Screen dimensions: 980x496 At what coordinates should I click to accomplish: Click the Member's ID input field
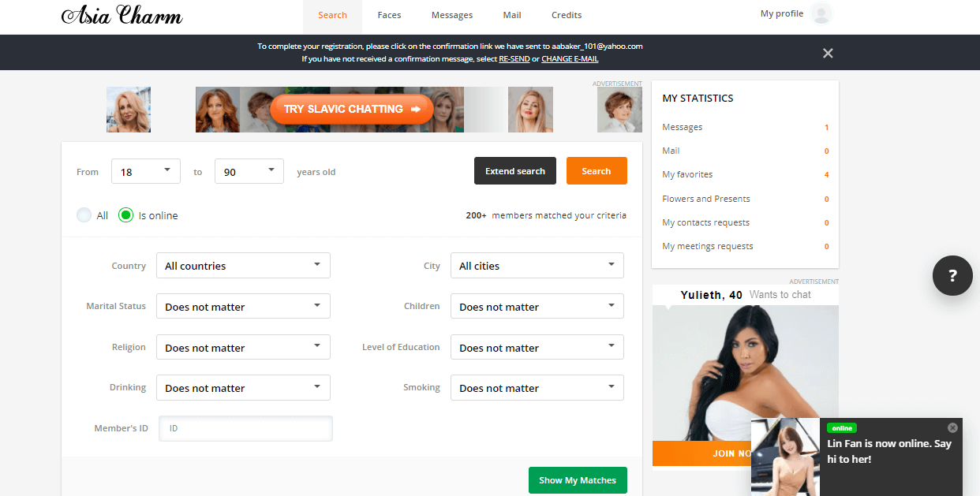click(245, 428)
